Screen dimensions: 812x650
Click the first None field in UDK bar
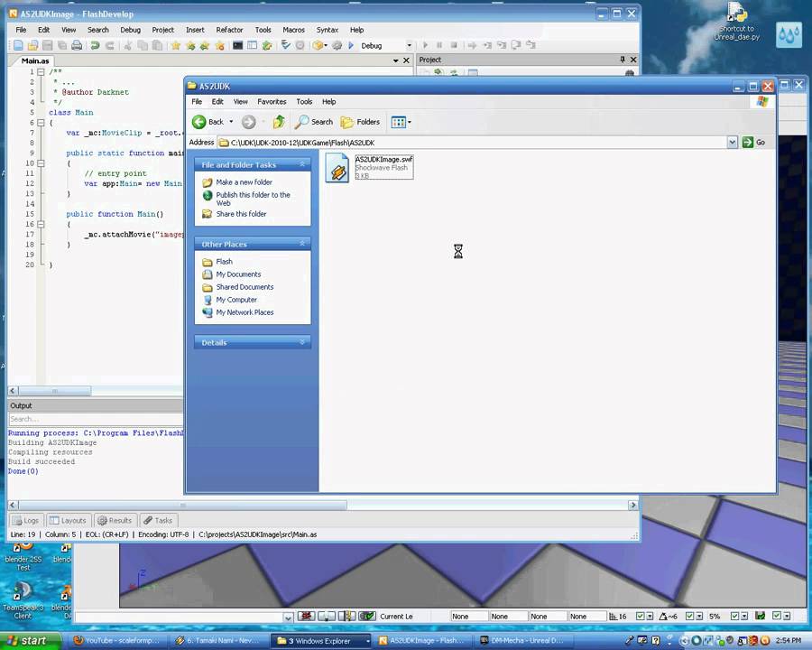click(x=468, y=617)
